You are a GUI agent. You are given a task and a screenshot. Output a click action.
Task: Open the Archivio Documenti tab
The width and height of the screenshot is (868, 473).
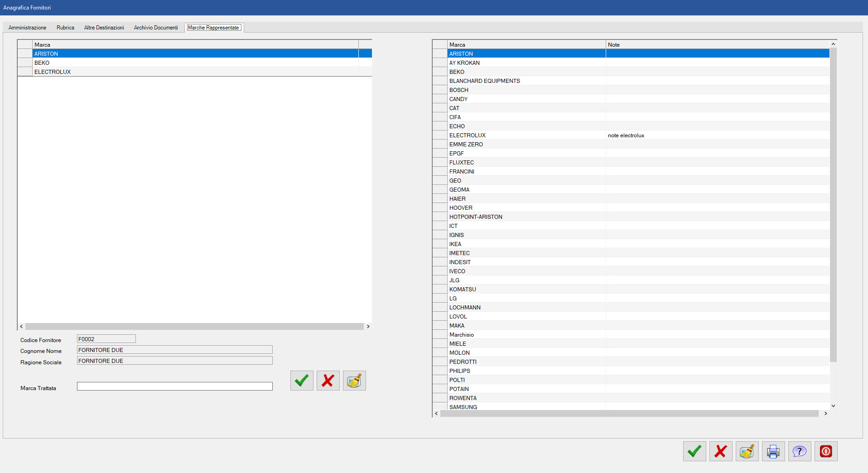click(x=156, y=28)
